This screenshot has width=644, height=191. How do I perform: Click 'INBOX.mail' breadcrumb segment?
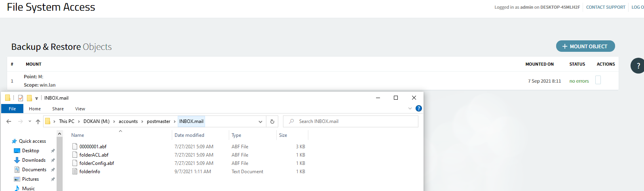click(191, 121)
